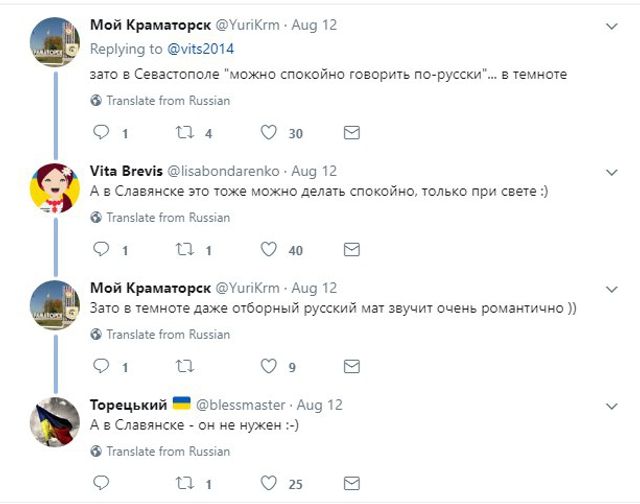Like Vita Brevis's tweet with 40 likes
The height and width of the screenshot is (504, 640).
click(269, 250)
